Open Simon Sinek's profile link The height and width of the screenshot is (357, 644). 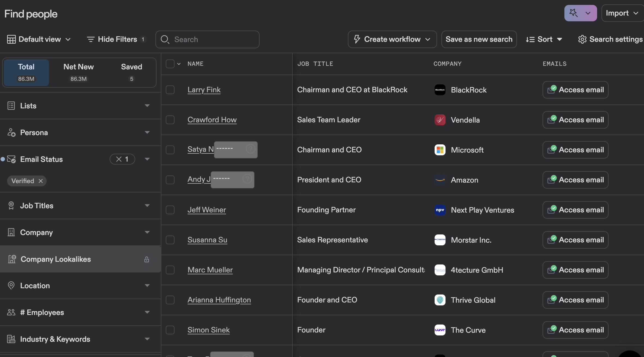coord(208,330)
